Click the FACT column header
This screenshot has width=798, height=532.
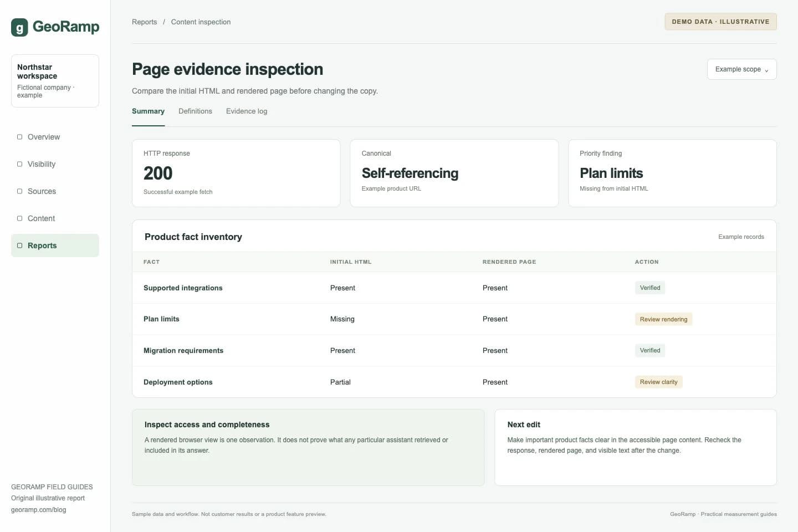pos(151,262)
